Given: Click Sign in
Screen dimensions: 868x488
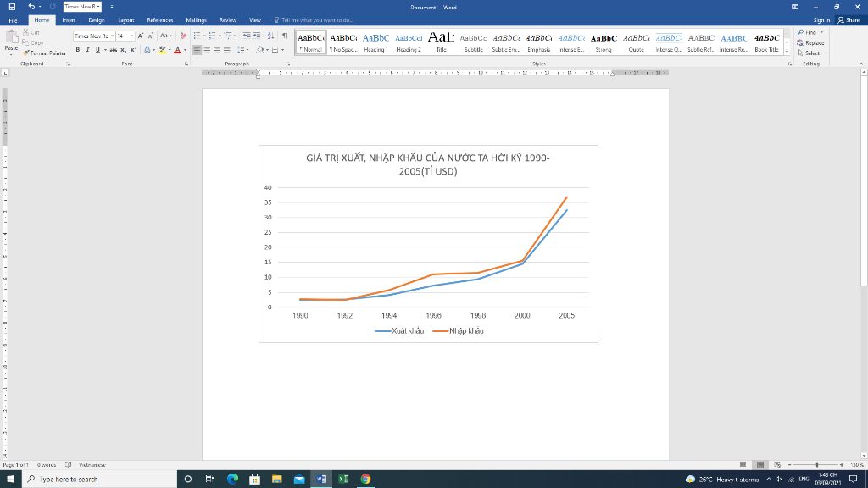Looking at the screenshot, I should click(821, 20).
